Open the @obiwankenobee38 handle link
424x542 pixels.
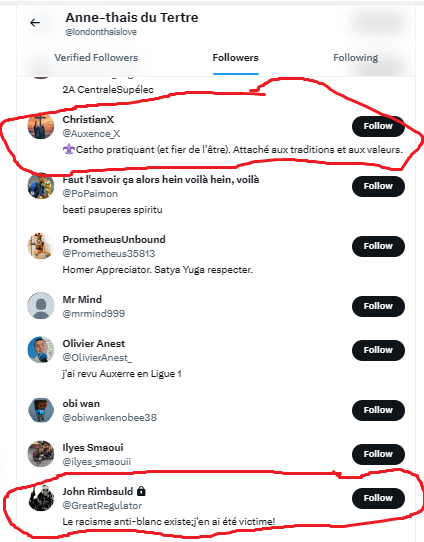(x=110, y=418)
